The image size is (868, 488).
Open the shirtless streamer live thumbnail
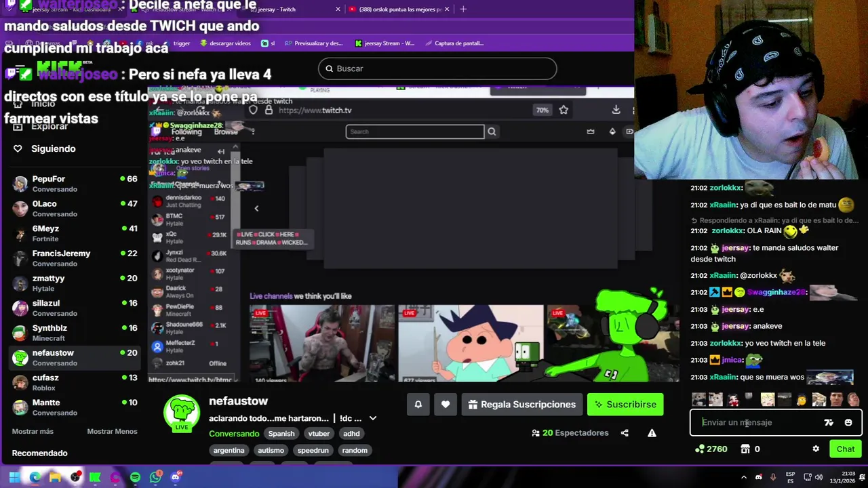321,344
